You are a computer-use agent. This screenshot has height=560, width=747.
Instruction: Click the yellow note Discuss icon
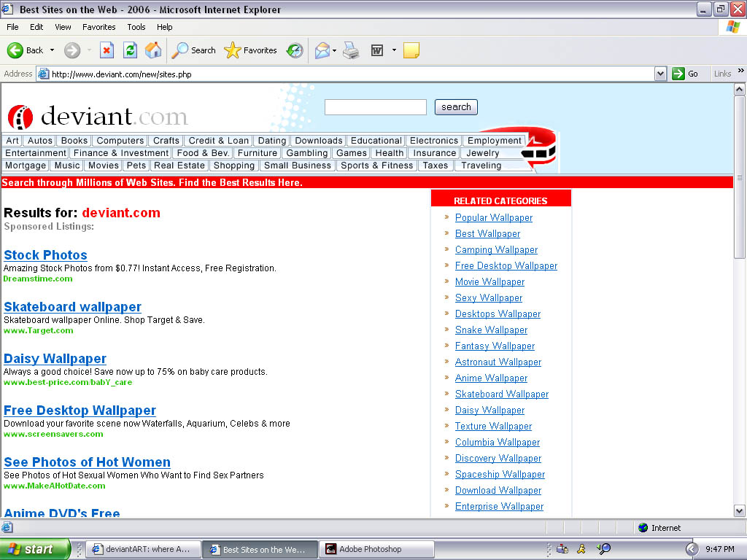point(411,50)
